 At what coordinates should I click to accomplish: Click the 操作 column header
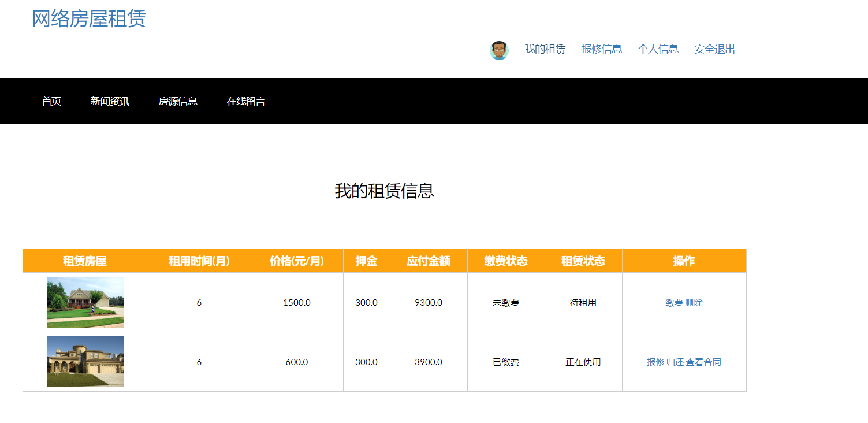tap(684, 261)
